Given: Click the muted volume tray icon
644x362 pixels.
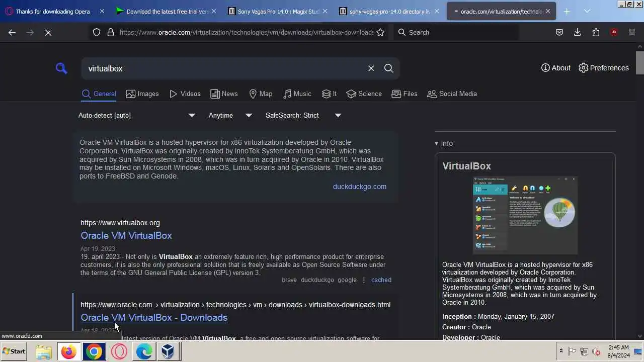Looking at the screenshot, I should (596, 351).
